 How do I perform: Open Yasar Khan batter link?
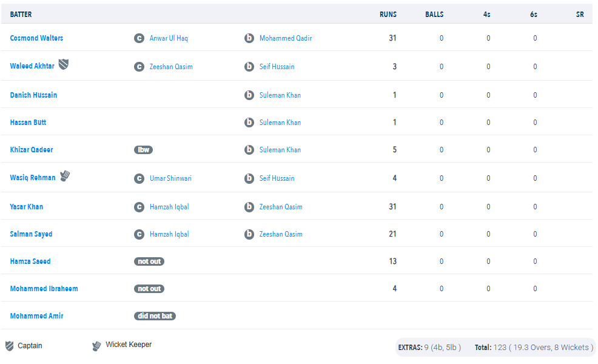click(x=27, y=207)
